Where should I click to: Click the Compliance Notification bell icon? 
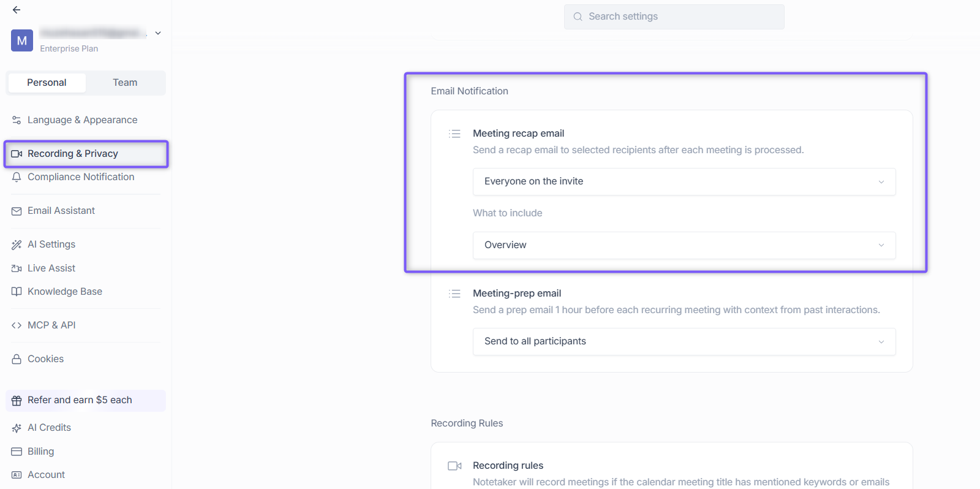(x=17, y=177)
